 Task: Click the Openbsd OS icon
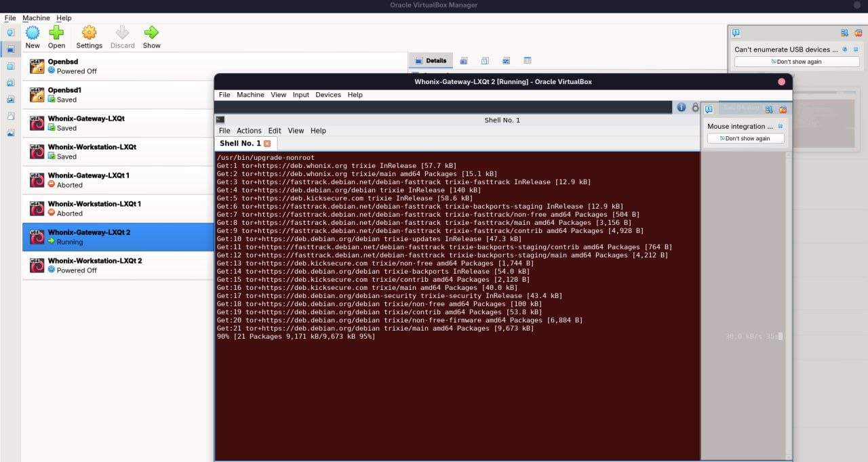37,66
